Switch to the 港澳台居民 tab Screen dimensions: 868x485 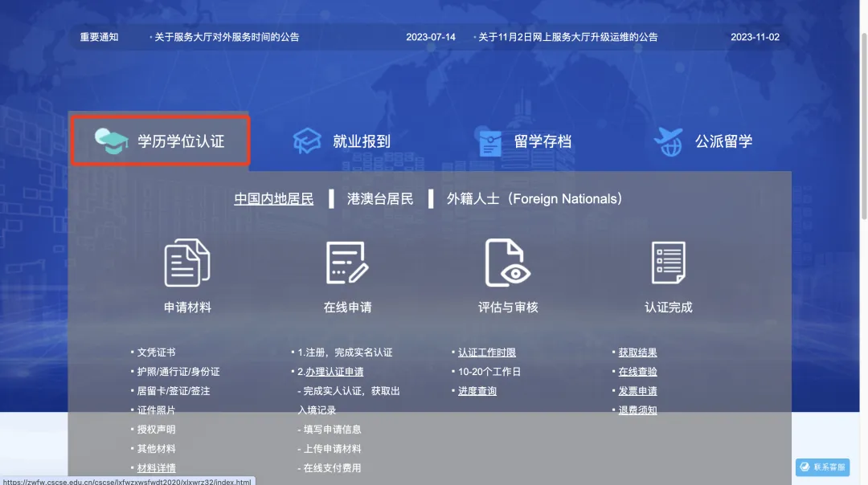click(381, 198)
